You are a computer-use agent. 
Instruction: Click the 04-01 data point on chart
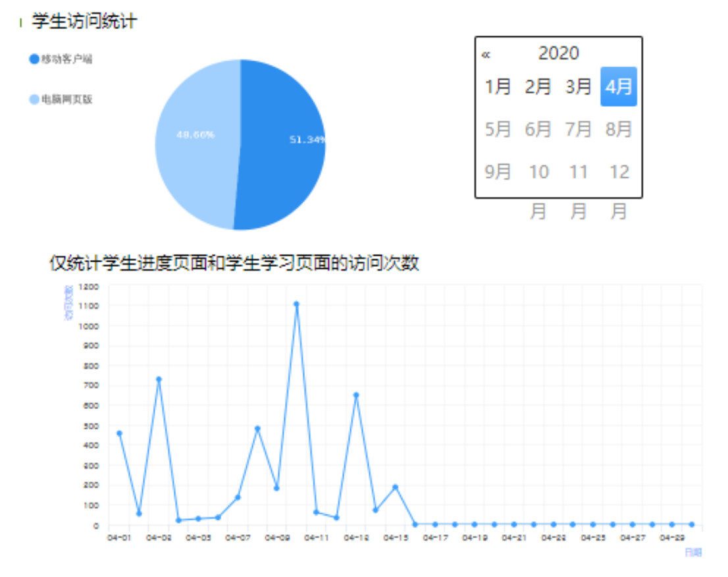[119, 433]
